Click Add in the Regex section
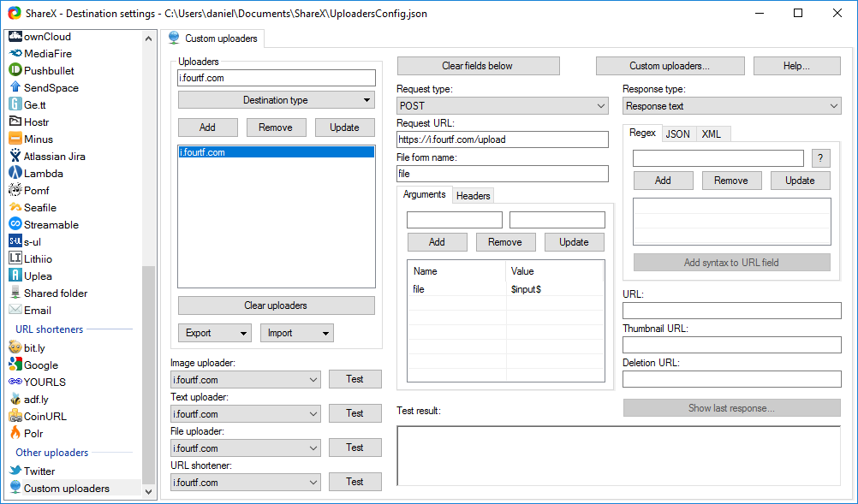 (x=664, y=181)
